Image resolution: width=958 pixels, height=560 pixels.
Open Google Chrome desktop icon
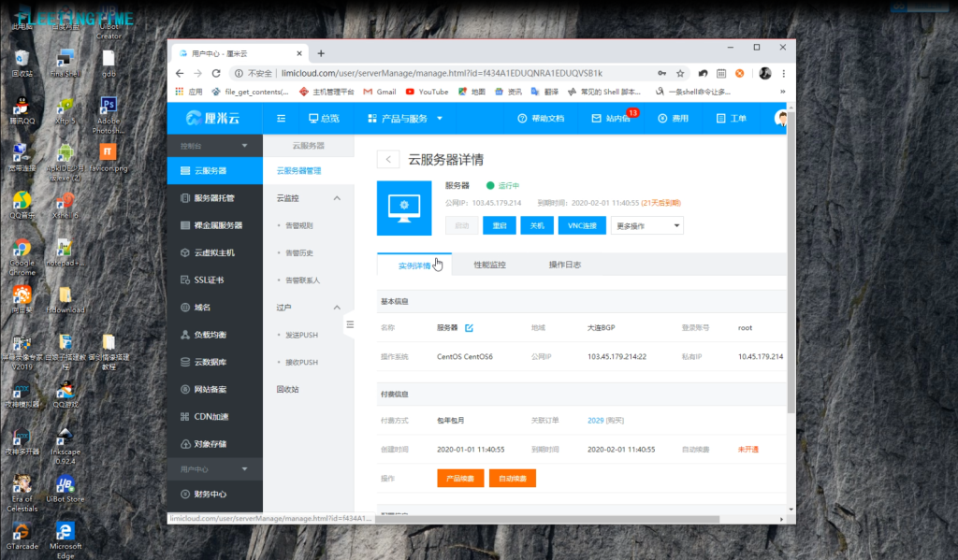tap(22, 256)
